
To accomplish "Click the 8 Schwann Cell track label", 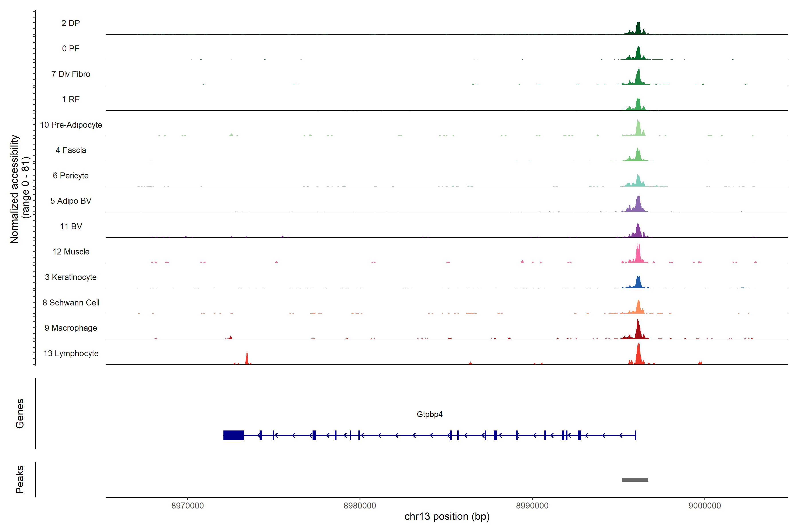I will (71, 302).
